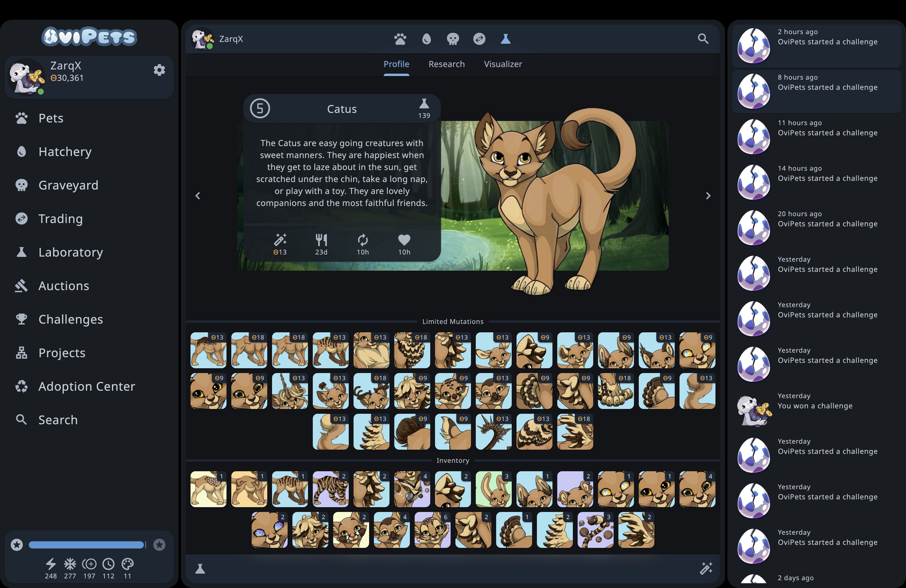Open account settings gear icon
The height and width of the screenshot is (588, 906).
tap(159, 70)
